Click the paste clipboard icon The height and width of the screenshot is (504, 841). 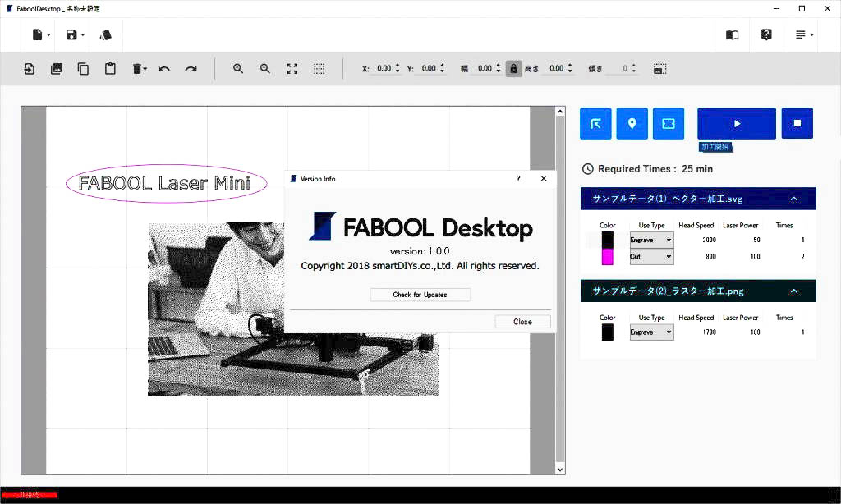point(111,69)
